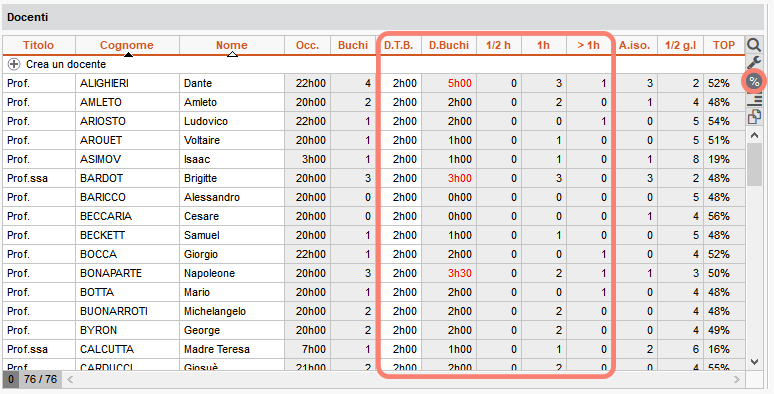Image resolution: width=774 pixels, height=394 pixels.
Task: Click the vertical scrollbar thumb
Action: (x=754, y=164)
